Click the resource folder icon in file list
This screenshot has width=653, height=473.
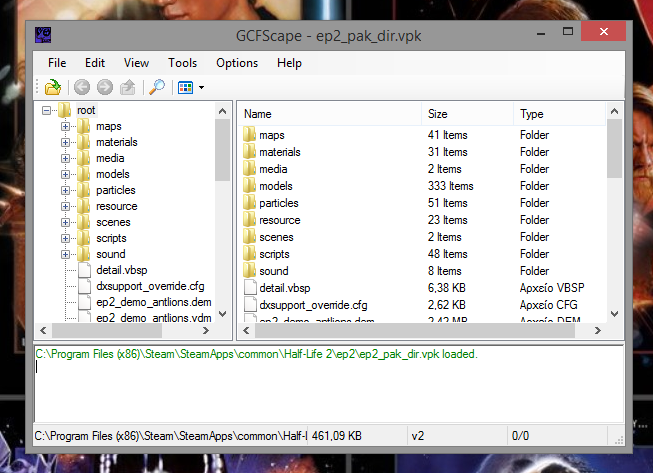click(249, 220)
